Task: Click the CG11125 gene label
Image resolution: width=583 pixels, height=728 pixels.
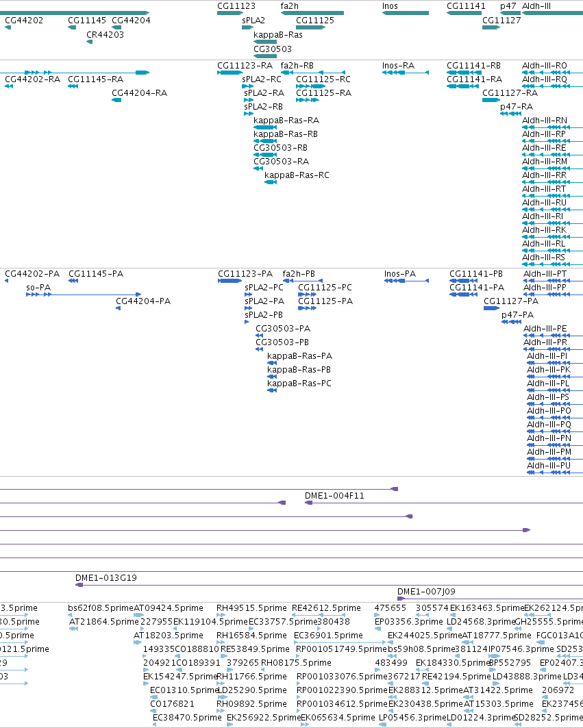Action: pos(315,21)
